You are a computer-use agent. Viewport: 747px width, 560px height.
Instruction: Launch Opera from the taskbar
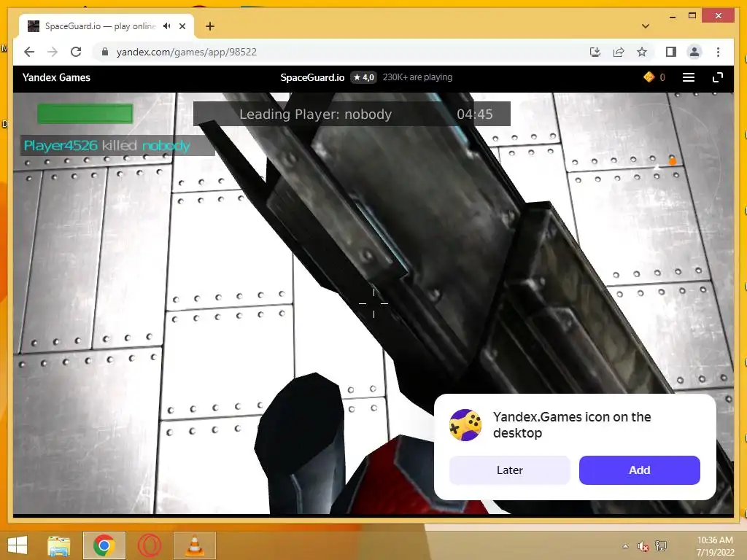tap(150, 545)
